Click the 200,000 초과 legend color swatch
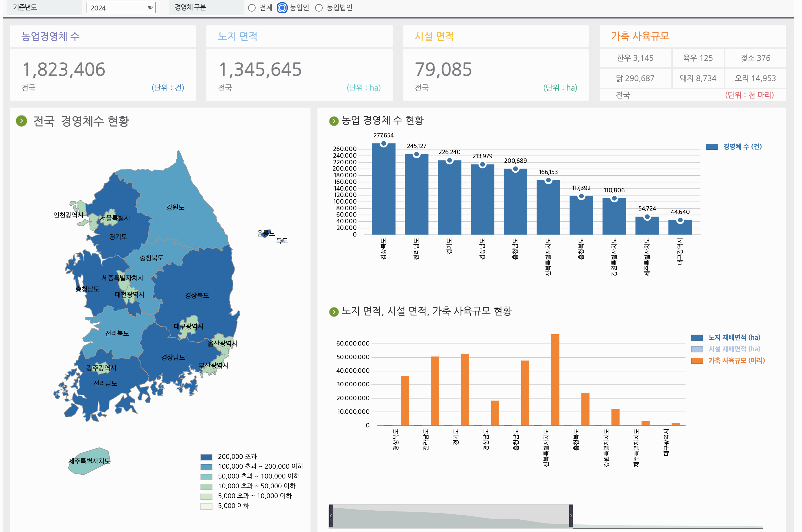802x532 pixels. (206, 457)
